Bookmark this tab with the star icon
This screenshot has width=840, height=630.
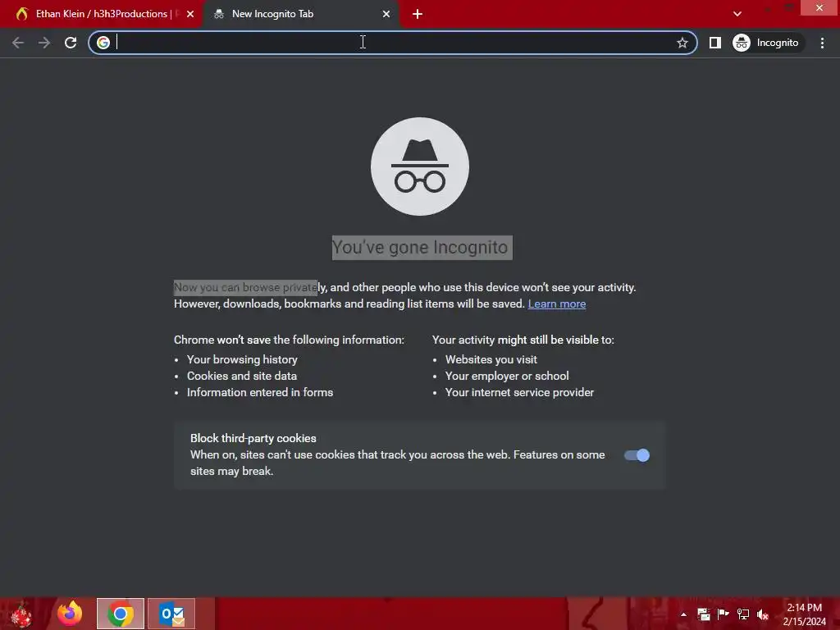click(682, 43)
